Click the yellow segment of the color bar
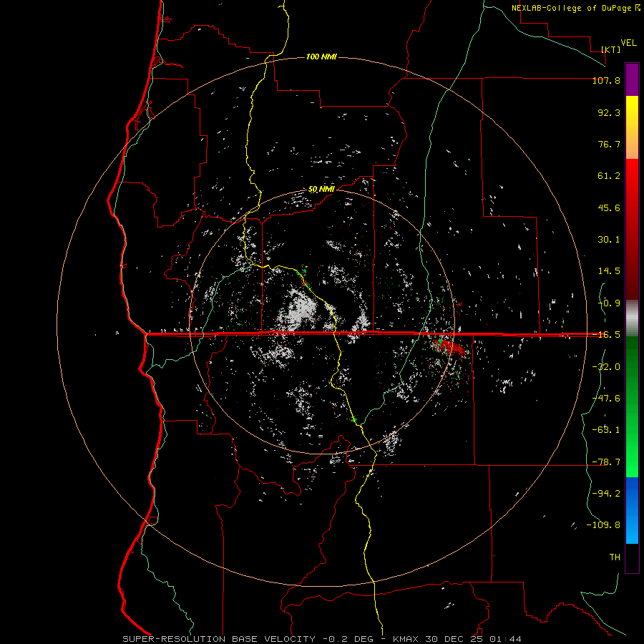The image size is (644, 644). (x=632, y=110)
